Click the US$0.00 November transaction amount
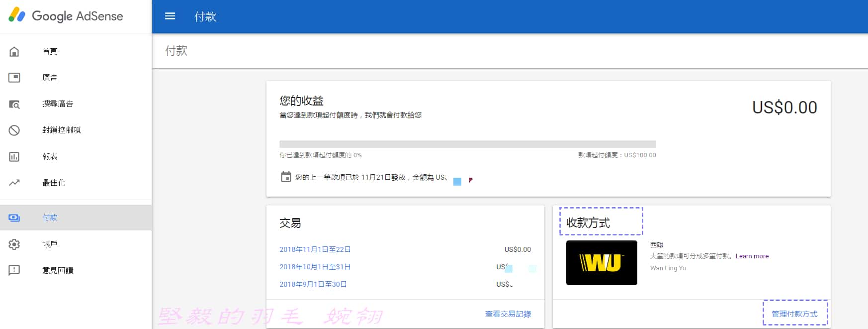868x329 pixels. 518,249
